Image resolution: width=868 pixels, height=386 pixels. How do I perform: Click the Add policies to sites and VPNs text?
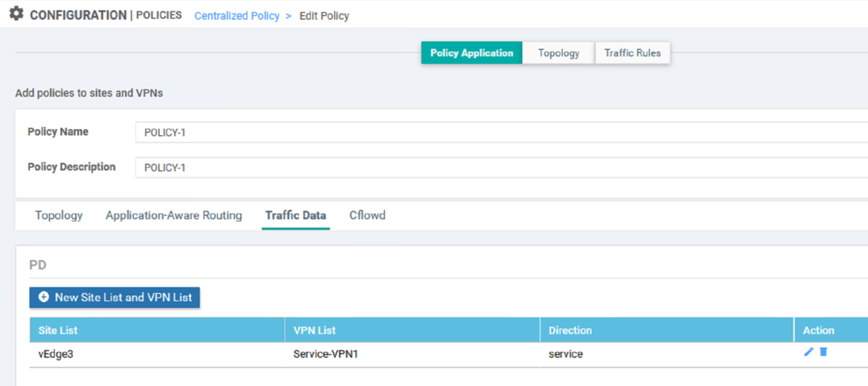(x=89, y=93)
